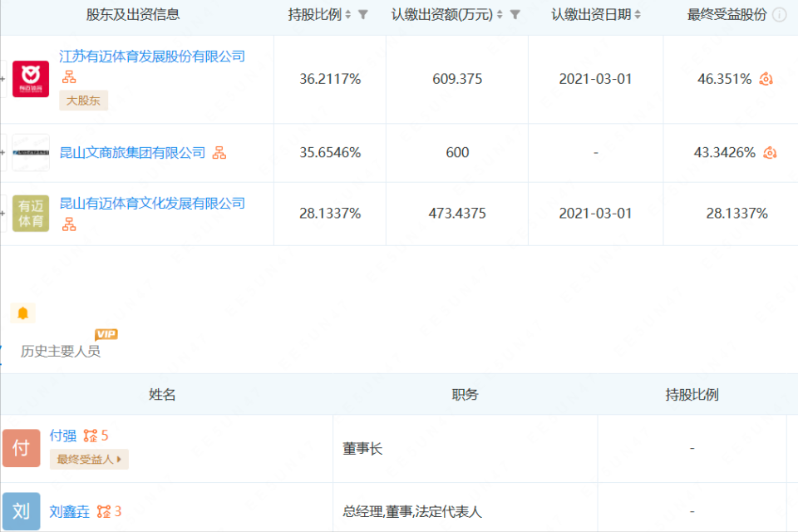798x532 pixels.
Task: Click the 股东及出资信息 column header
Action: tap(133, 15)
